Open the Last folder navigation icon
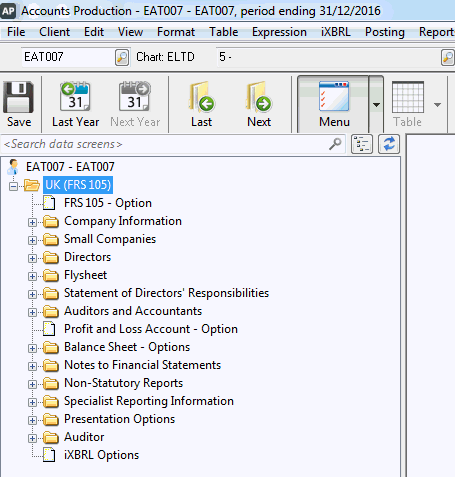The height and width of the screenshot is (477, 455). pos(202,96)
